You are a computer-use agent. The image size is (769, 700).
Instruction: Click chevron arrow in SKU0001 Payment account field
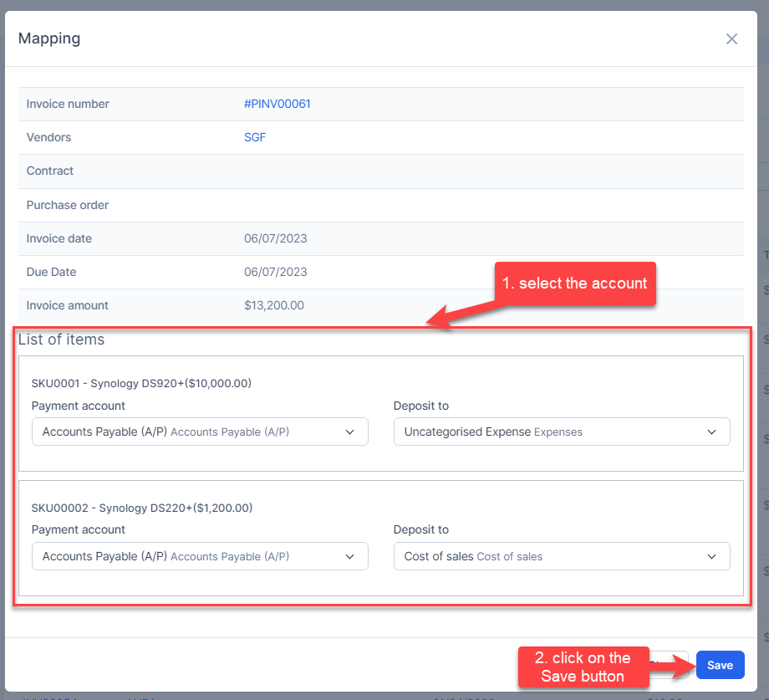pos(349,432)
